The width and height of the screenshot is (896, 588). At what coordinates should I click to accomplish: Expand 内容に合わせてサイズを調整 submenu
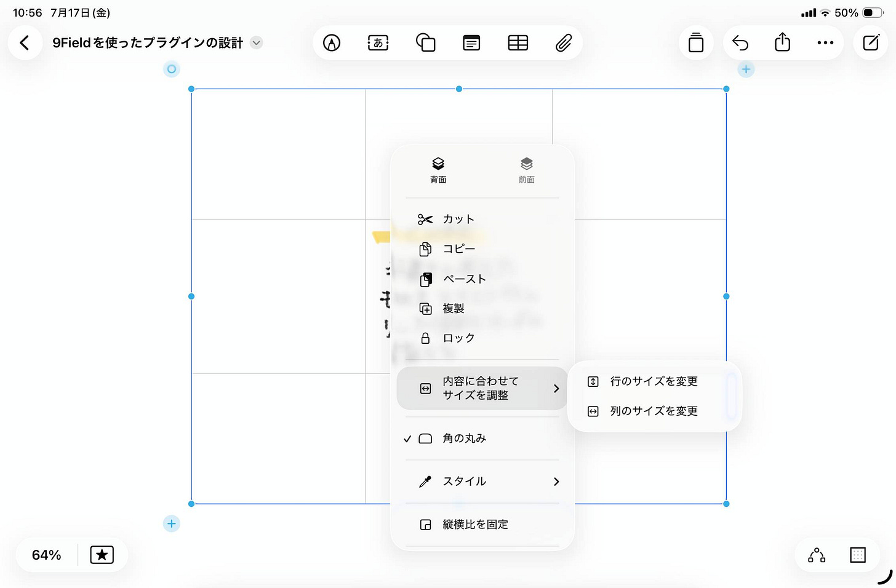(482, 388)
